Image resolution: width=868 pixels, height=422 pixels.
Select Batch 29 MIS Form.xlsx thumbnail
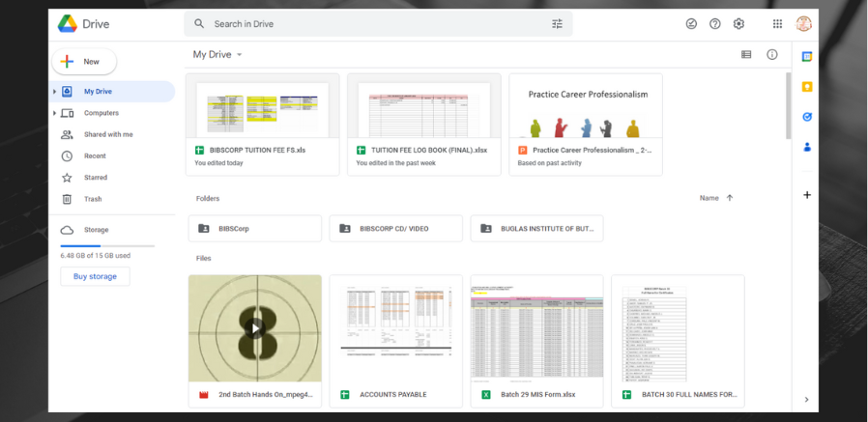(x=537, y=328)
